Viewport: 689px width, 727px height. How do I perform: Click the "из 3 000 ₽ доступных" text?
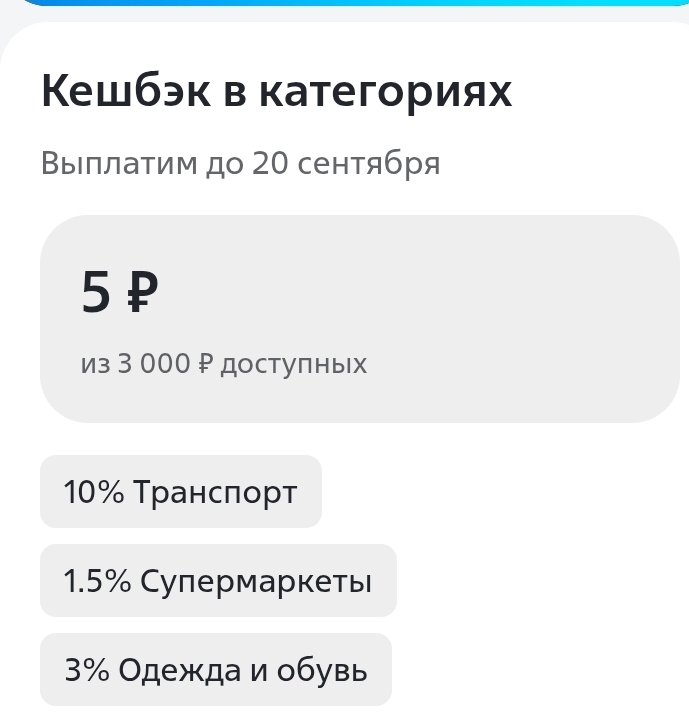[223, 364]
